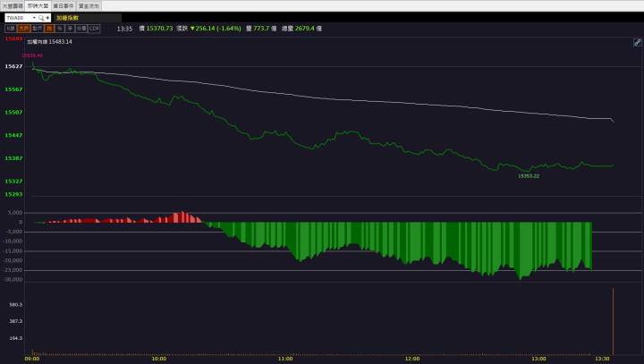Click the 12:00 time axis marker

point(412,359)
